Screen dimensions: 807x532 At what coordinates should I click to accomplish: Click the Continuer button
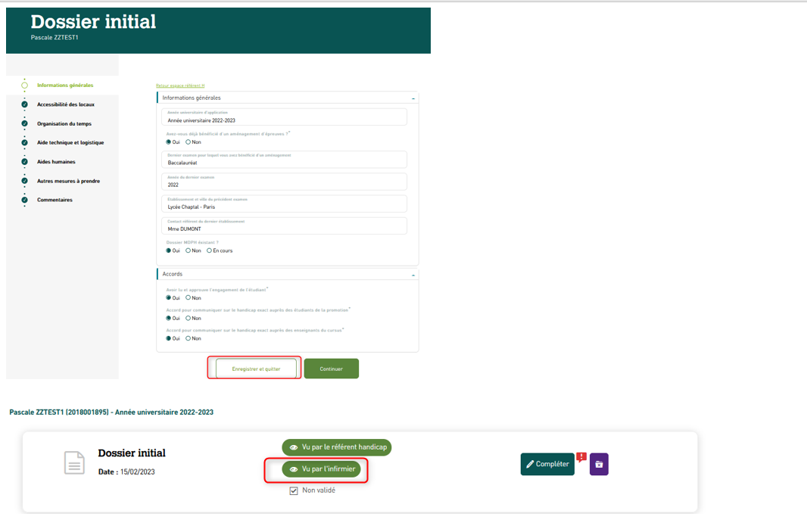pyautogui.click(x=331, y=369)
